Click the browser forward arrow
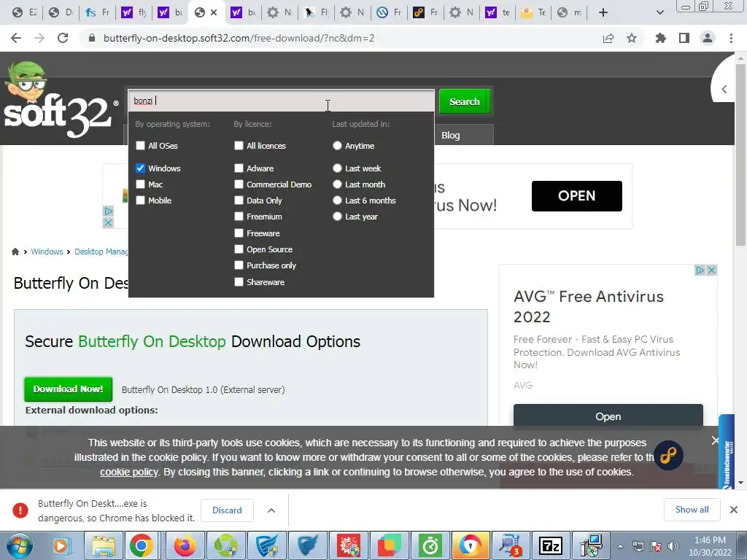Viewport: 747px width, 560px height. click(39, 38)
